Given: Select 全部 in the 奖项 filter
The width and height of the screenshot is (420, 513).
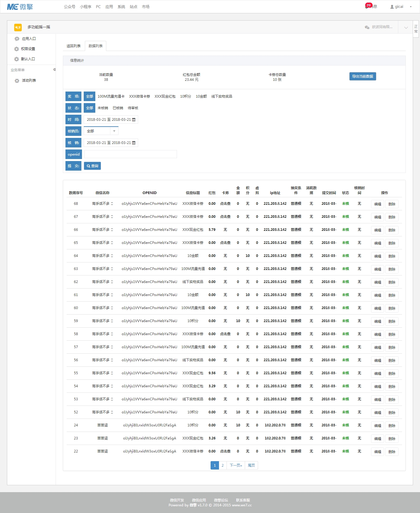Looking at the screenshot, I should (90, 96).
